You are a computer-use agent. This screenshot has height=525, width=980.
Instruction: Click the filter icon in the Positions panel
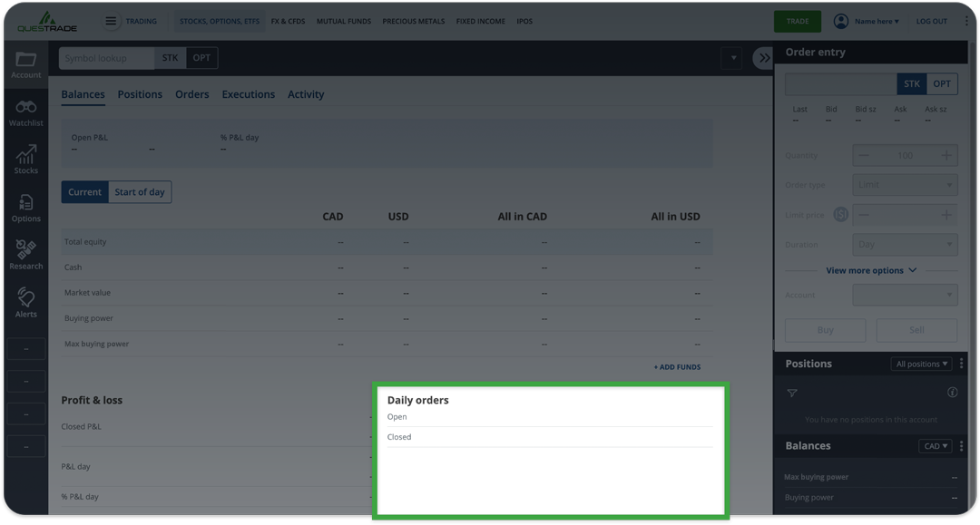(792, 393)
